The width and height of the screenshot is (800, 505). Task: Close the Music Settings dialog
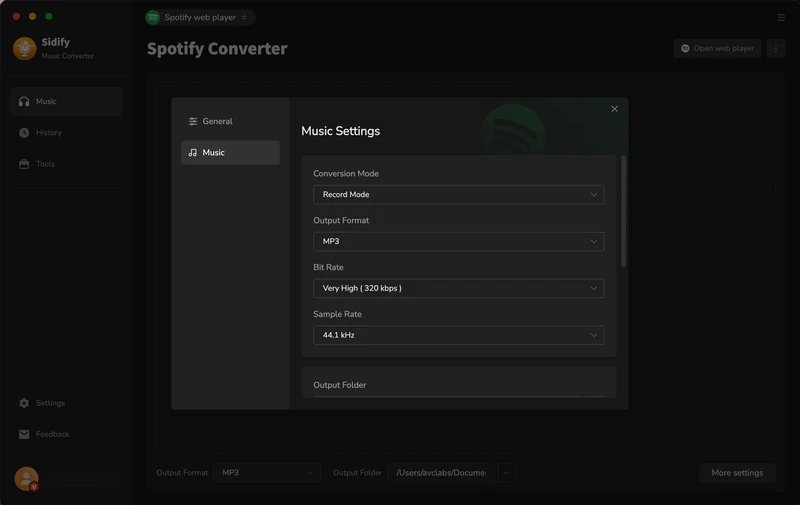(x=614, y=109)
